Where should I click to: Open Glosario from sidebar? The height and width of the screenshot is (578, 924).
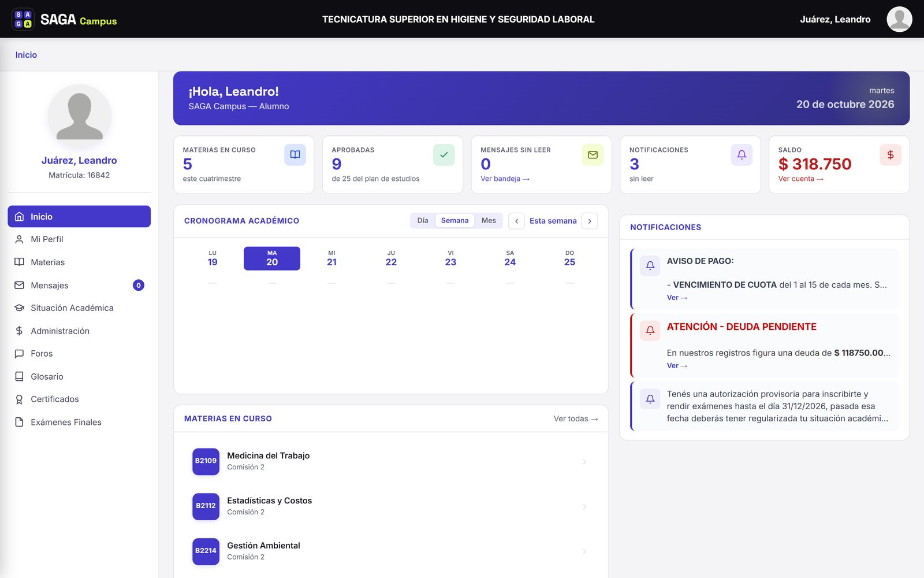pos(79,376)
